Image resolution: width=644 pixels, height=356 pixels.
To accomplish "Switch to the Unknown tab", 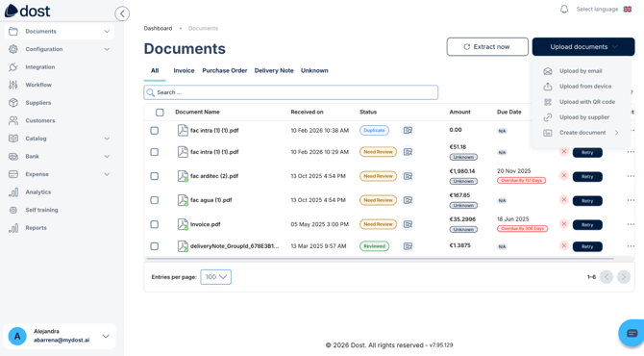I will (x=314, y=70).
